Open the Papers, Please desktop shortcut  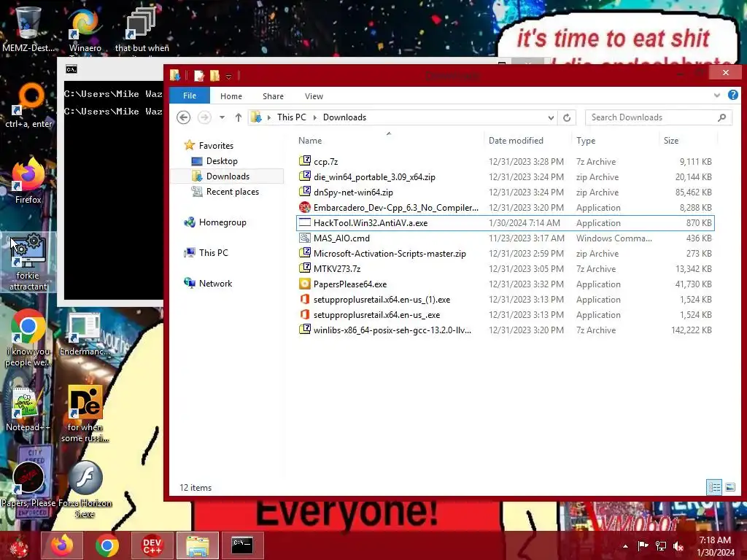(x=28, y=484)
